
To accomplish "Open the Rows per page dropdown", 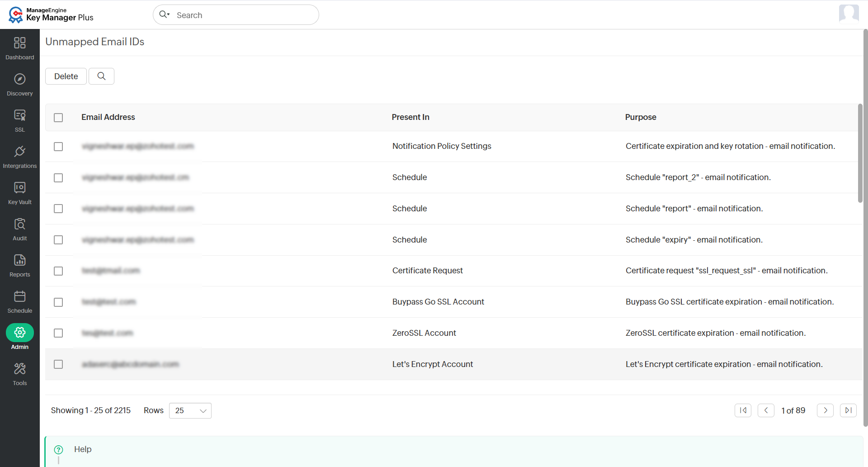I will [x=190, y=410].
